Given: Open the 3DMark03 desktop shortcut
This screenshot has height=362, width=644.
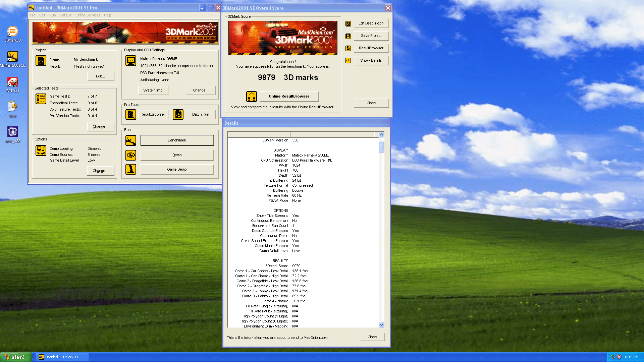Looking at the screenshot, I should click(12, 34).
